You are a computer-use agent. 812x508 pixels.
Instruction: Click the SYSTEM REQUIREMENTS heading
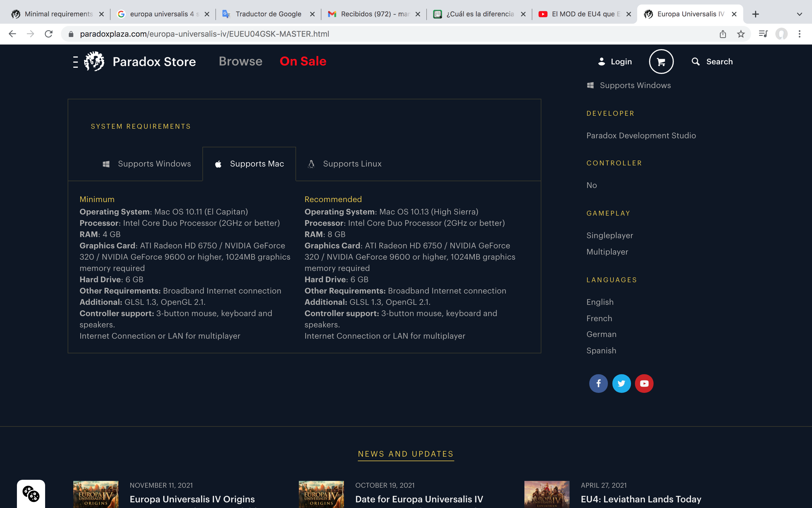point(141,126)
